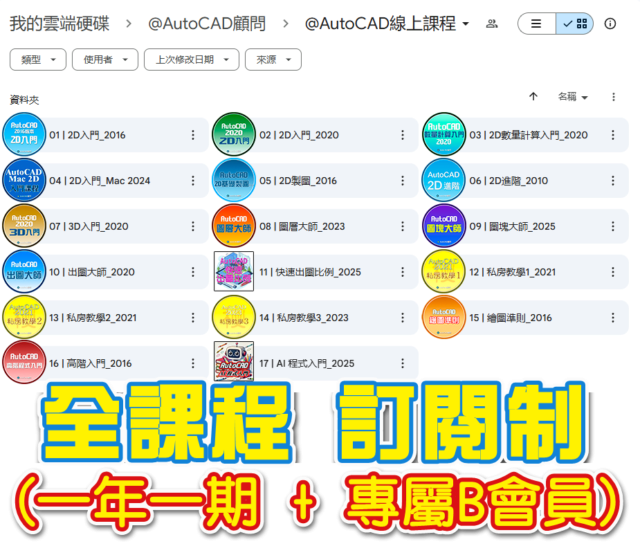Open folder icon for 03 | 2D數量計算入門_2020
640x546 pixels.
(444, 134)
